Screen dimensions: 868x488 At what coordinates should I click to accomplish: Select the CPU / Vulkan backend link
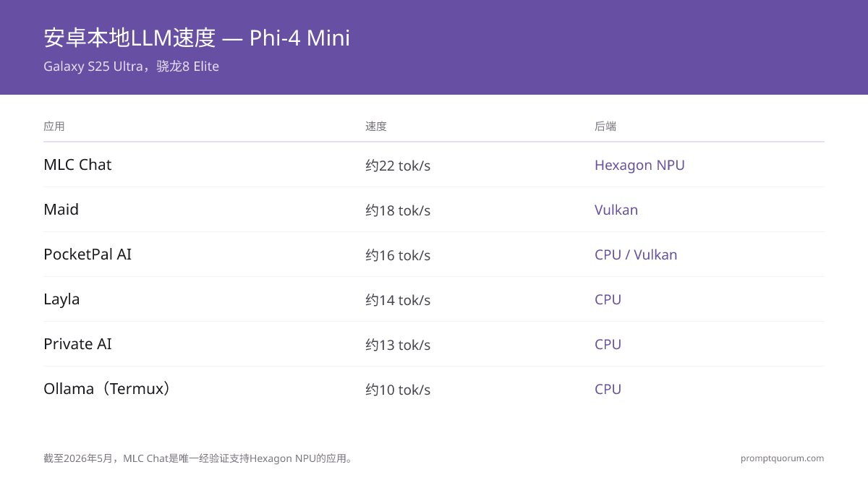[x=636, y=254]
